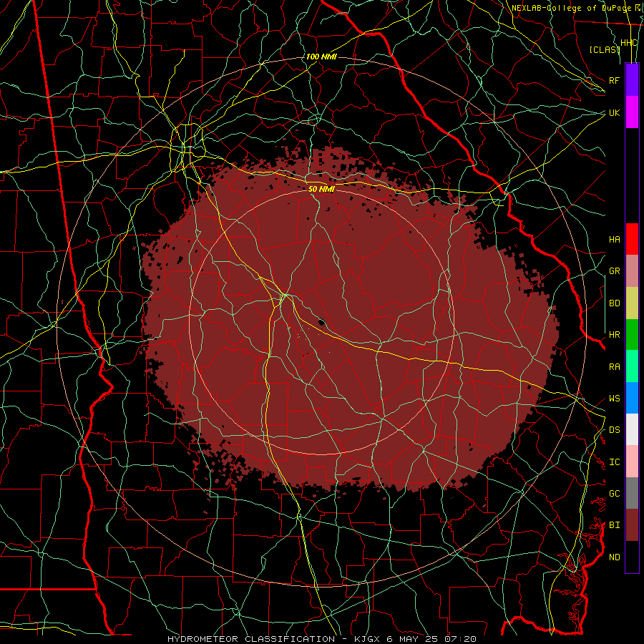Click the DS legend label
The height and width of the screenshot is (644, 644).
coord(614,430)
